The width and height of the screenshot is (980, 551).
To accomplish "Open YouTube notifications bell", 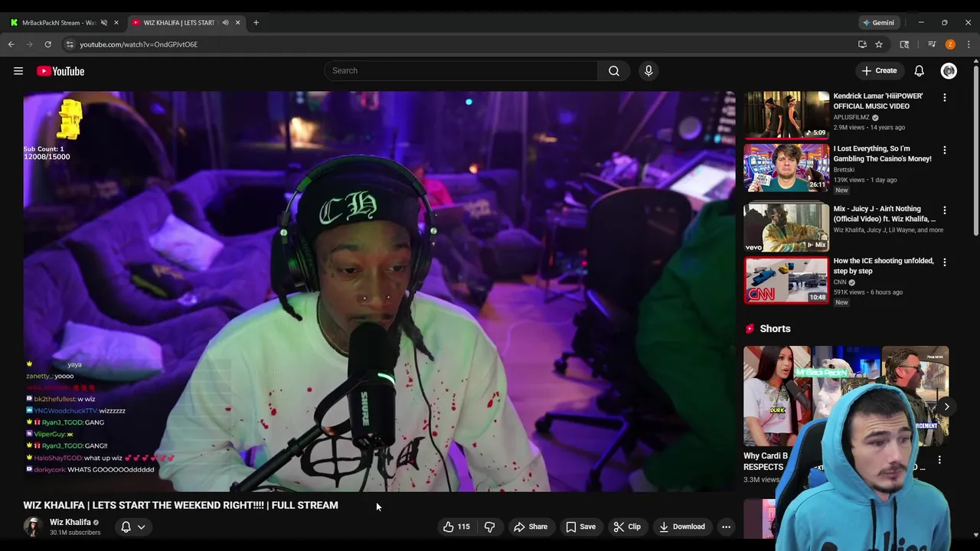I will (x=920, y=70).
